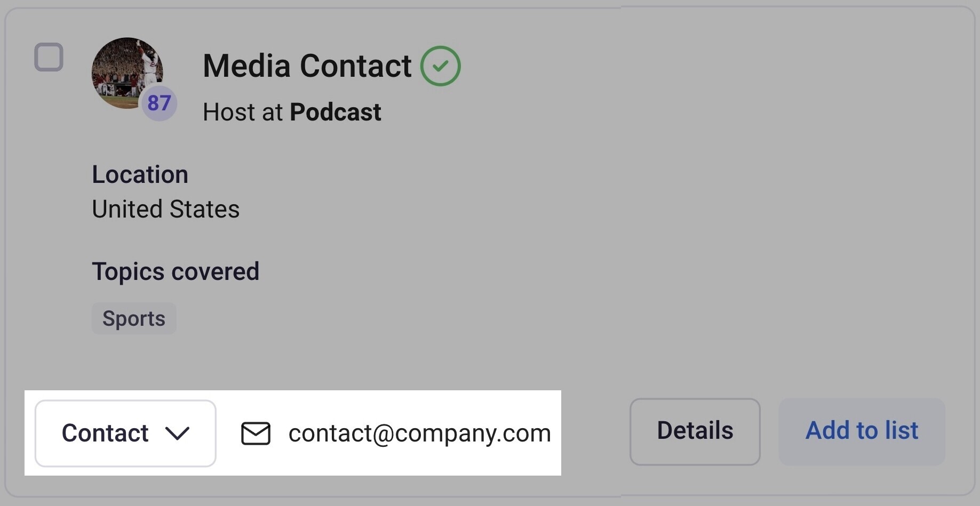
Task: Click the Location heading label
Action: 140,174
